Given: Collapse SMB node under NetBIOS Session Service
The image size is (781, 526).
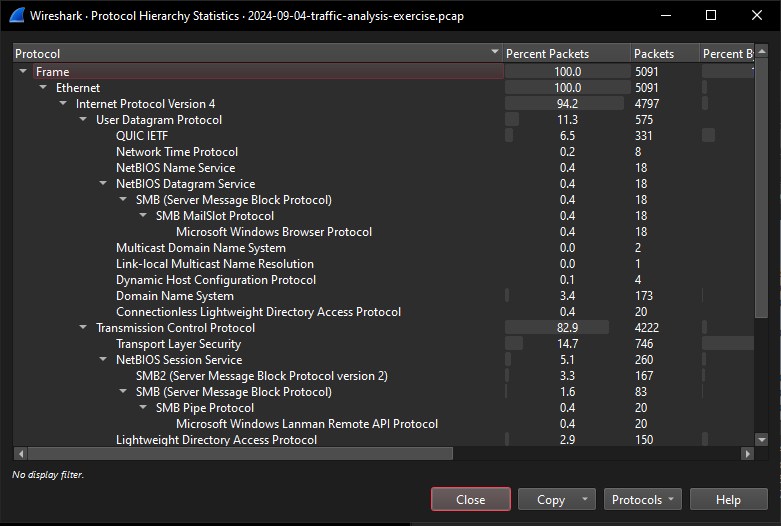Looking at the screenshot, I should click(123, 391).
